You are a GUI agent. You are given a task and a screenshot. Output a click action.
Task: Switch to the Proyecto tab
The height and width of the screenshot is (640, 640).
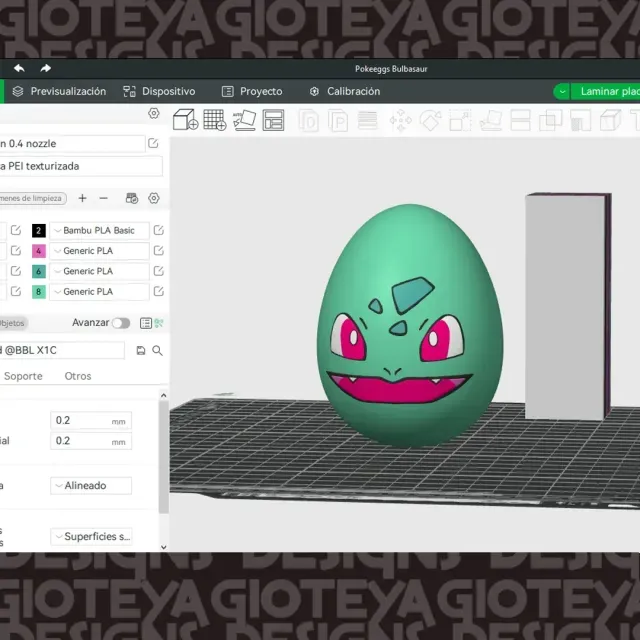(x=252, y=91)
